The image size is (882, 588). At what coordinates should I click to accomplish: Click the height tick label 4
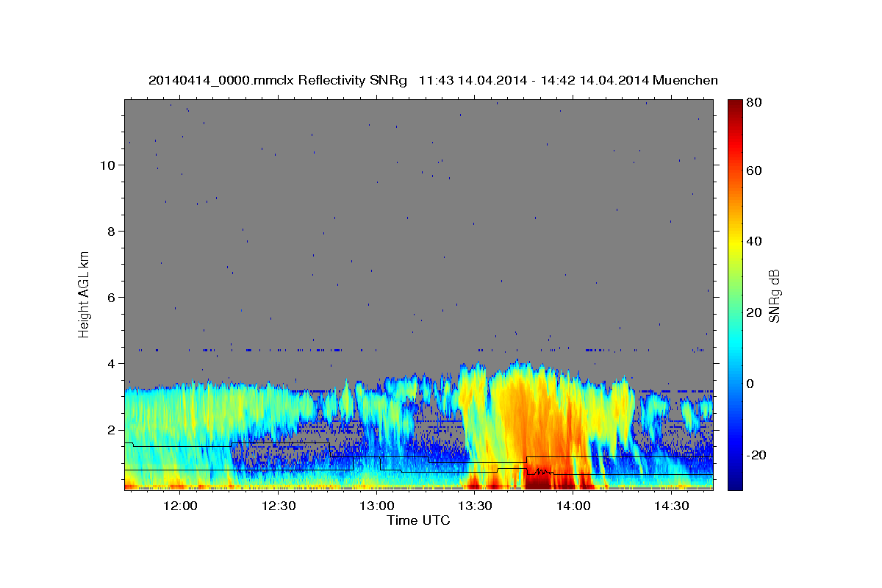click(110, 363)
